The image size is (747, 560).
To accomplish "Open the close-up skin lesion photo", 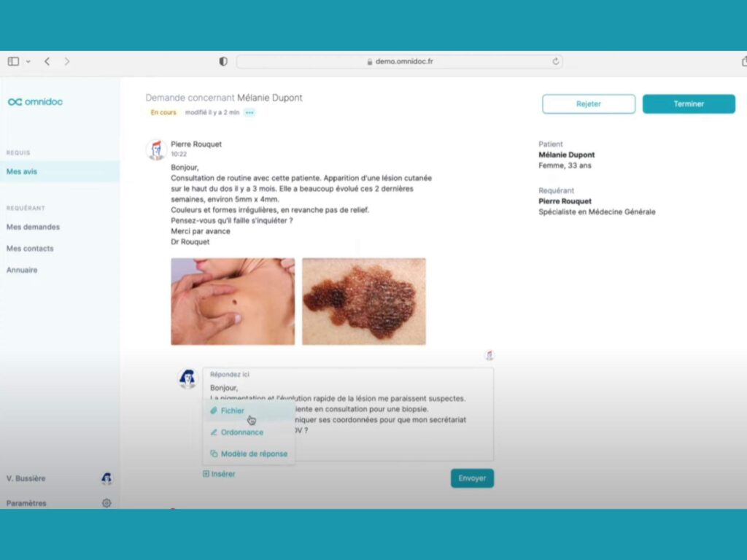I will point(364,301).
